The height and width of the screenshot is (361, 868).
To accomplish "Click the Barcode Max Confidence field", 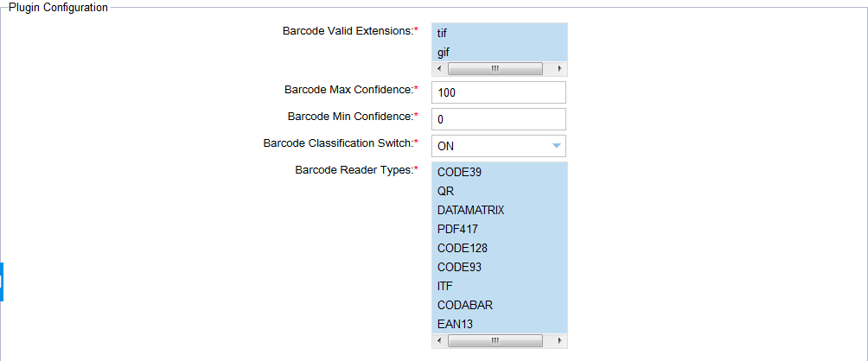I will click(x=499, y=92).
